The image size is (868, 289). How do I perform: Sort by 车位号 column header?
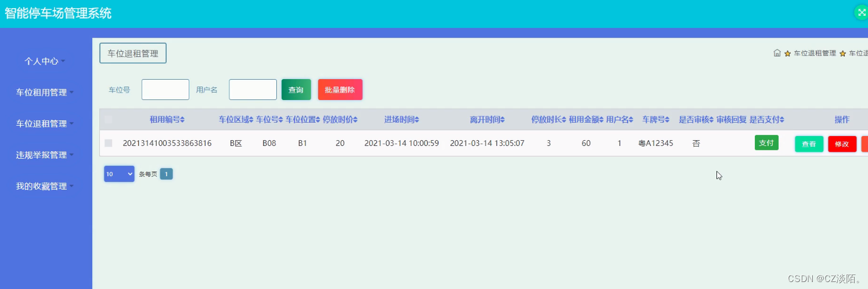tap(270, 120)
